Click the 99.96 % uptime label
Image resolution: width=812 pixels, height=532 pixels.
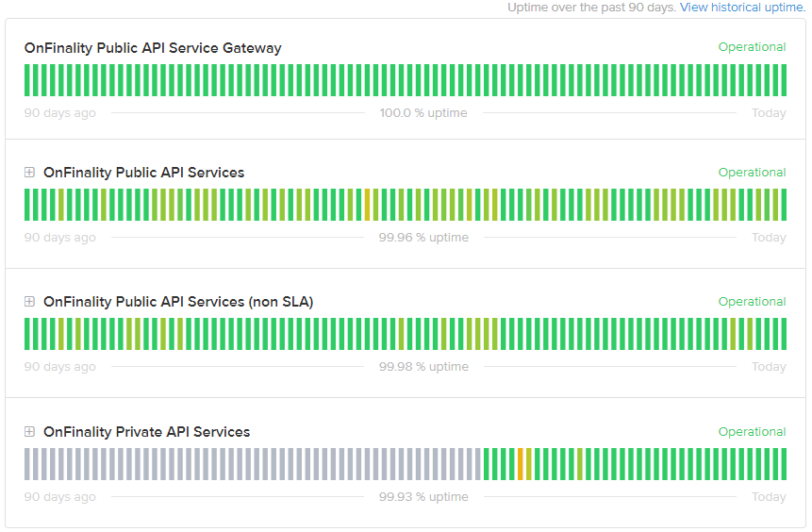coord(423,238)
